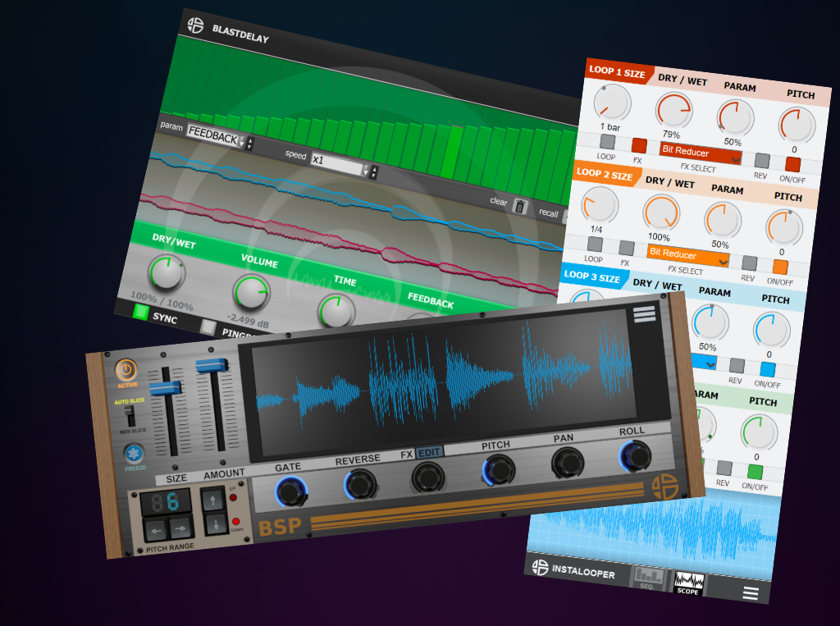
Task: Click the BlastDelay logo icon
Action: 194,25
